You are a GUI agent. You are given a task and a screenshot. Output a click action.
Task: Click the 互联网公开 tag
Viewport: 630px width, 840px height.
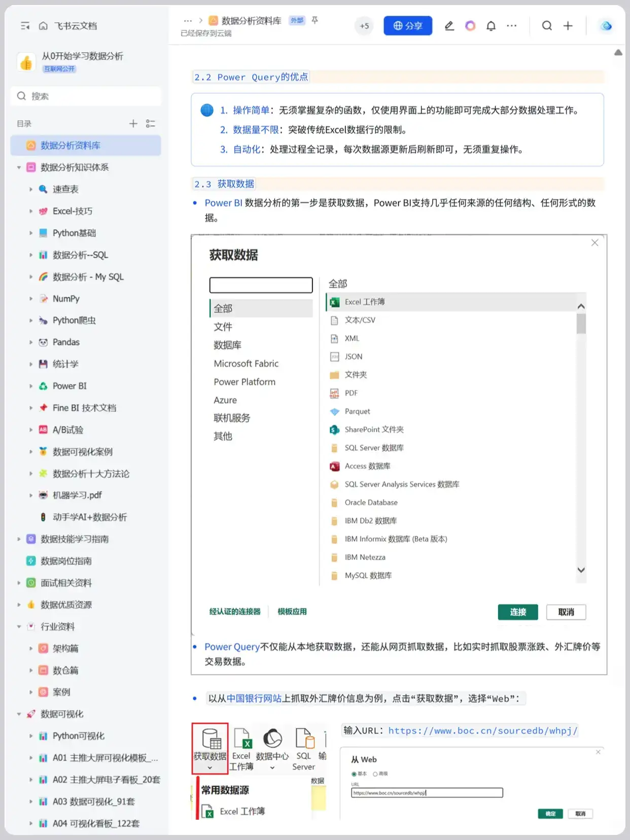[59, 69]
